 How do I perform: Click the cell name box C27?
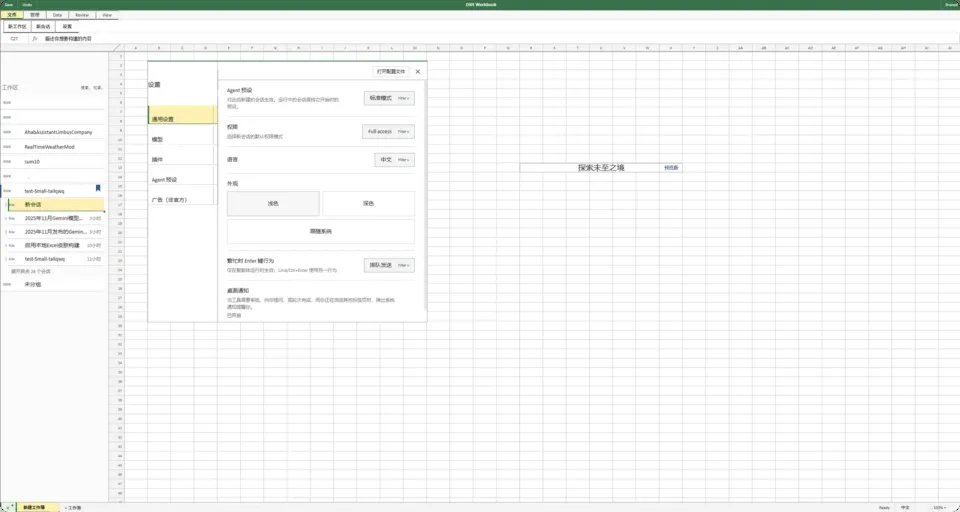click(x=14, y=38)
